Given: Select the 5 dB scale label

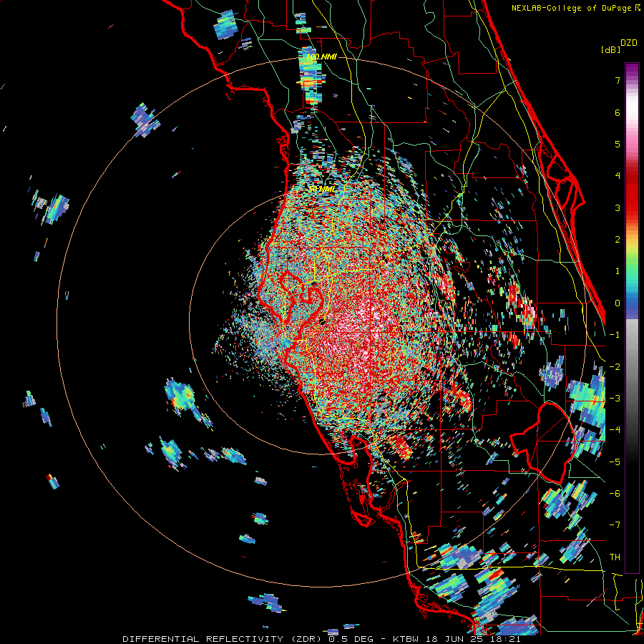Looking at the screenshot, I should coord(618,144).
